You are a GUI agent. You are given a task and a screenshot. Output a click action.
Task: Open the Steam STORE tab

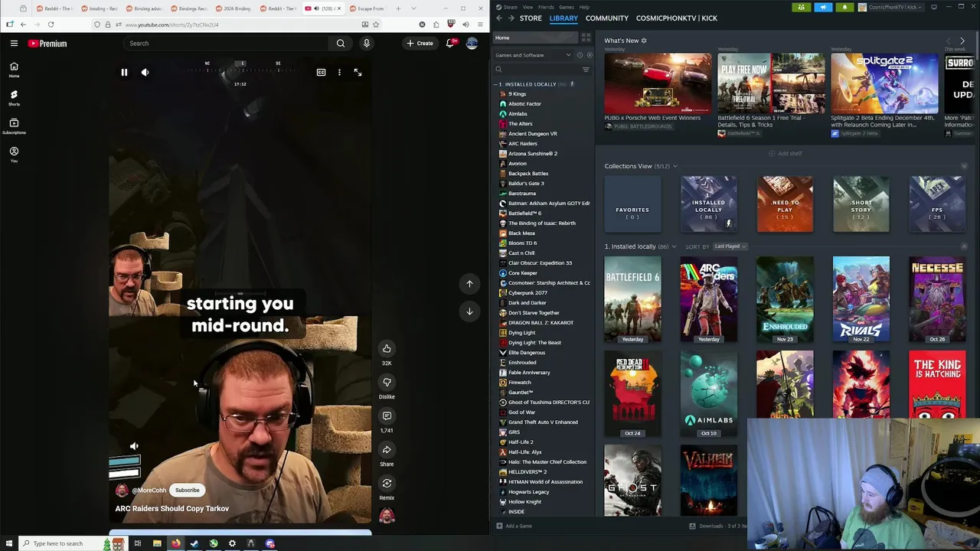pos(531,18)
